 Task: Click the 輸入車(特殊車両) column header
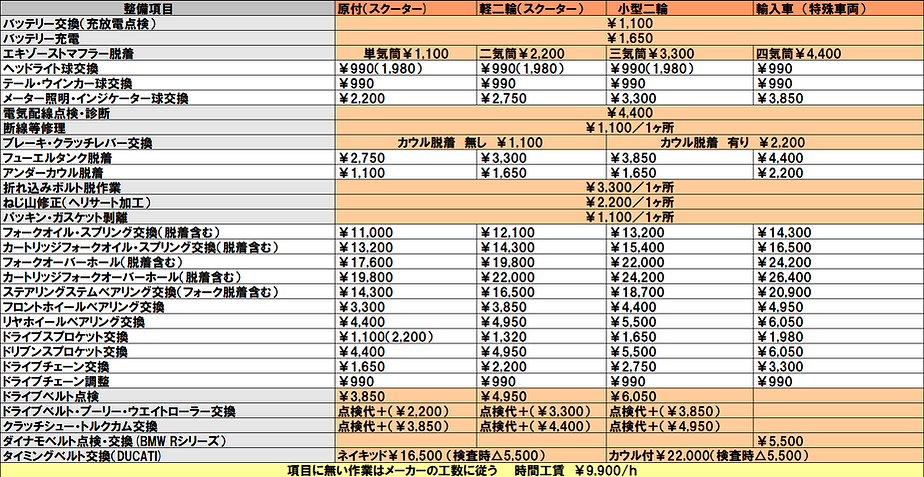pos(839,8)
